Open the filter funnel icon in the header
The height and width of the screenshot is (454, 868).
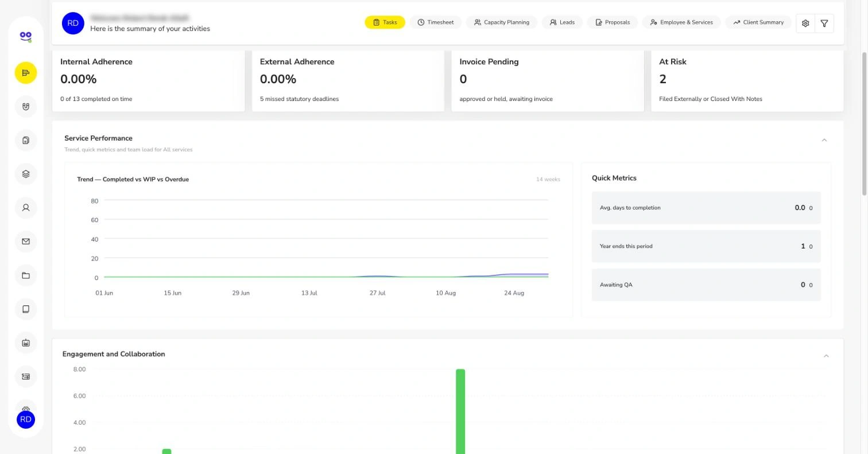click(824, 23)
